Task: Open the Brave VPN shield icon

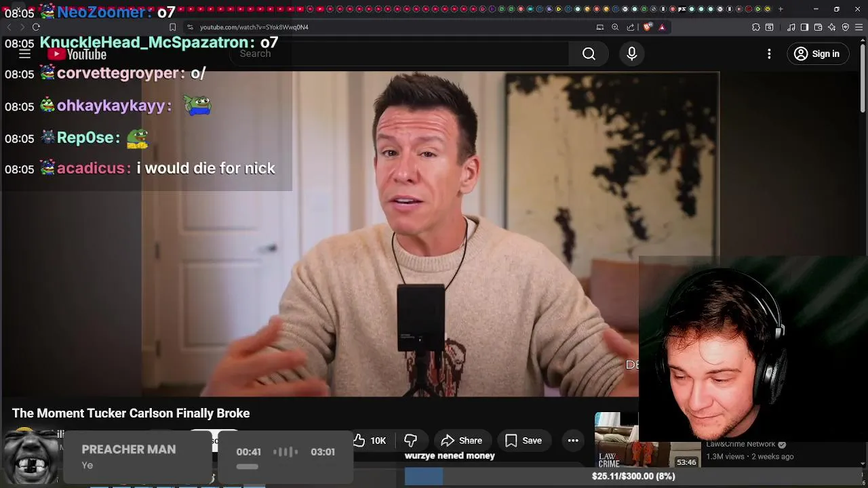Action: (x=846, y=27)
